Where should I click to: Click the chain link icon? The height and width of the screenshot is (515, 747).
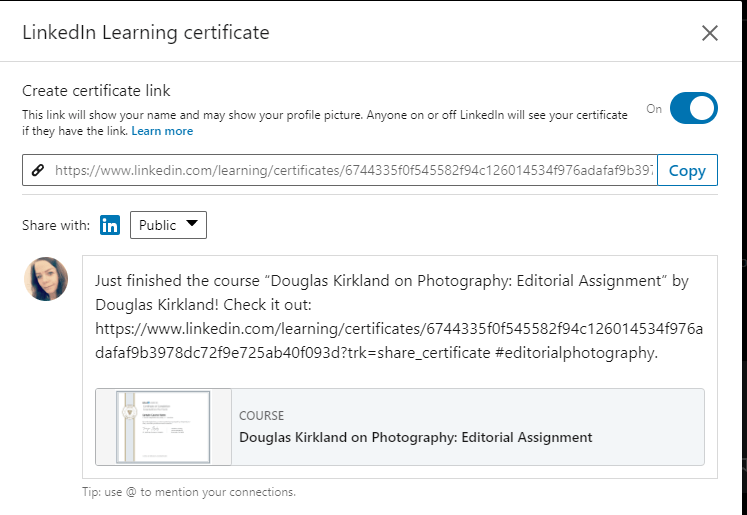pyautogui.click(x=39, y=170)
